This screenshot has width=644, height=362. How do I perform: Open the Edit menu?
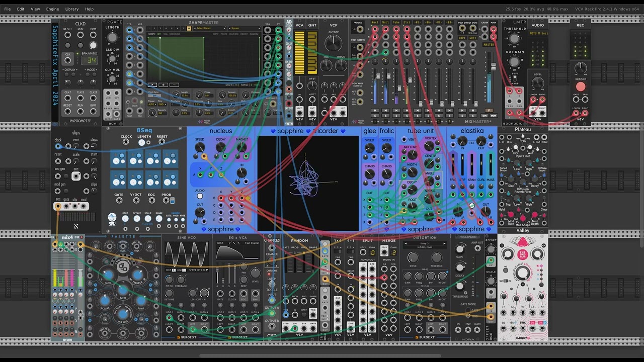(x=21, y=9)
